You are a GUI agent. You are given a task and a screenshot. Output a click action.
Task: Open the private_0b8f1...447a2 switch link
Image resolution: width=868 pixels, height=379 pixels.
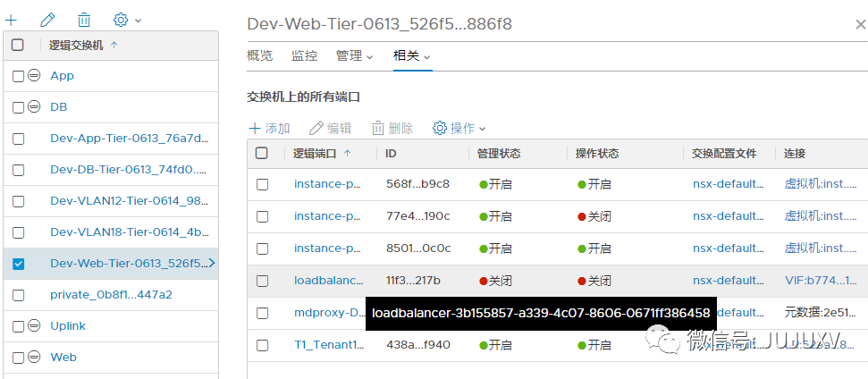click(111, 294)
